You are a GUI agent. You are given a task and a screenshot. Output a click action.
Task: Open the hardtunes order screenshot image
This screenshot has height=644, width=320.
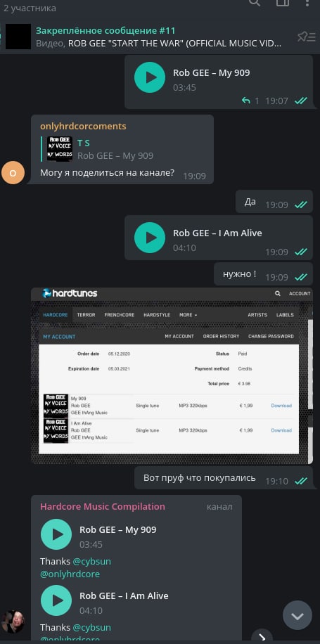point(172,376)
